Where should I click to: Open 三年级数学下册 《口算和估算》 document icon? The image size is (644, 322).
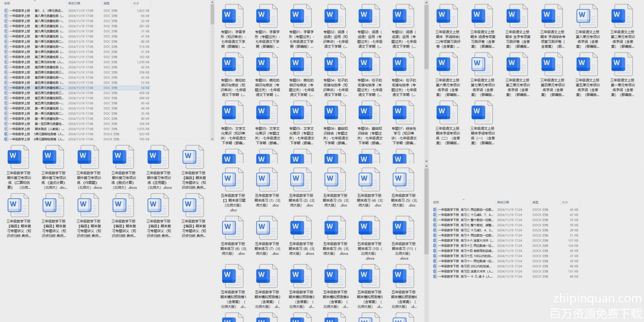click(18, 157)
